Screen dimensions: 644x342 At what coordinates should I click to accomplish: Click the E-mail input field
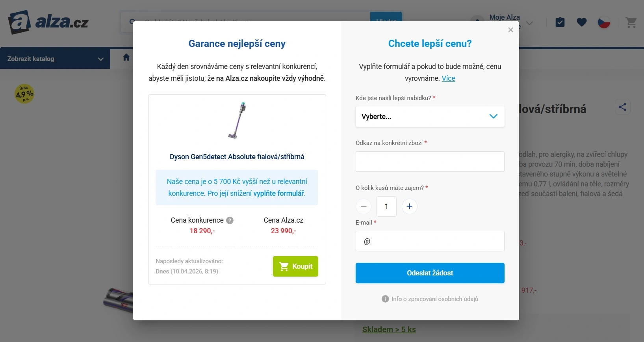tap(430, 241)
